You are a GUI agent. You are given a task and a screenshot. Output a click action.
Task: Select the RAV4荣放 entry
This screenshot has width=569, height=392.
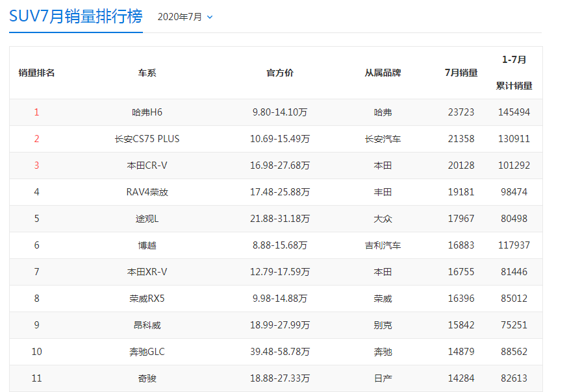[147, 191]
